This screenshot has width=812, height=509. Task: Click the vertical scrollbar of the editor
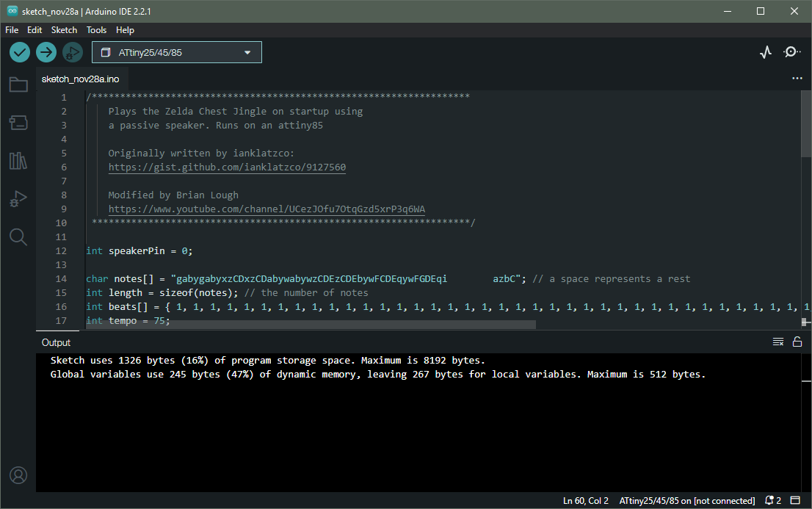pos(806,124)
